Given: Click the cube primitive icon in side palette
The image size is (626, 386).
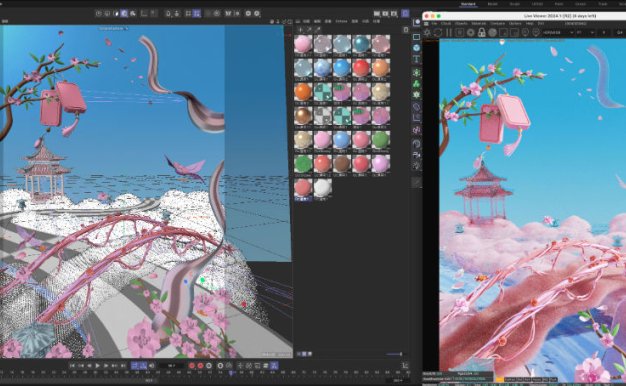Looking at the screenshot, I should pos(416,48).
